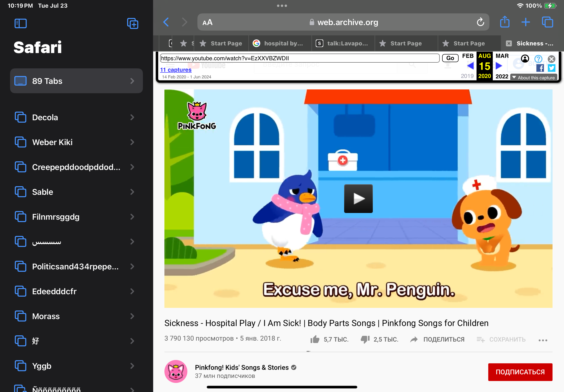Click the Wayback URL input field
Image resolution: width=564 pixels, height=392 pixels.
click(299, 58)
